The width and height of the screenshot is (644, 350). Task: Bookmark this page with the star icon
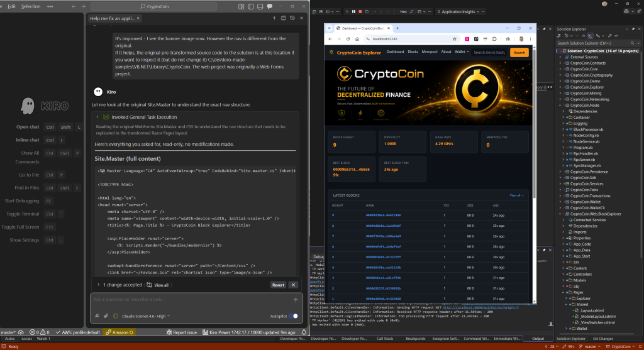pyautogui.click(x=454, y=39)
